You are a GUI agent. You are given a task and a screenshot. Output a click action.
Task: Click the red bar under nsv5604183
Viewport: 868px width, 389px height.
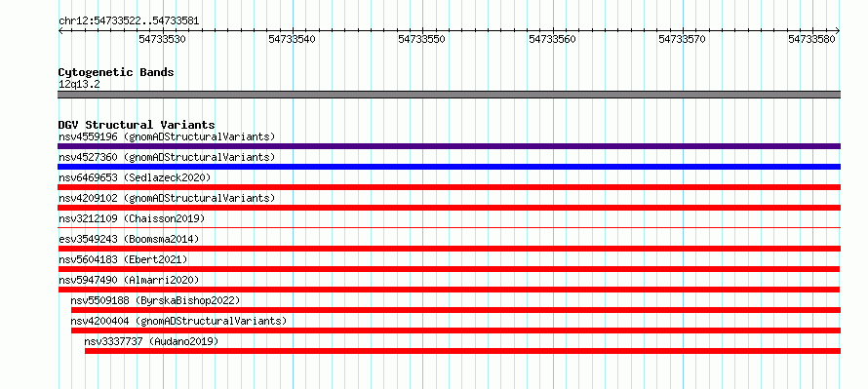click(449, 269)
